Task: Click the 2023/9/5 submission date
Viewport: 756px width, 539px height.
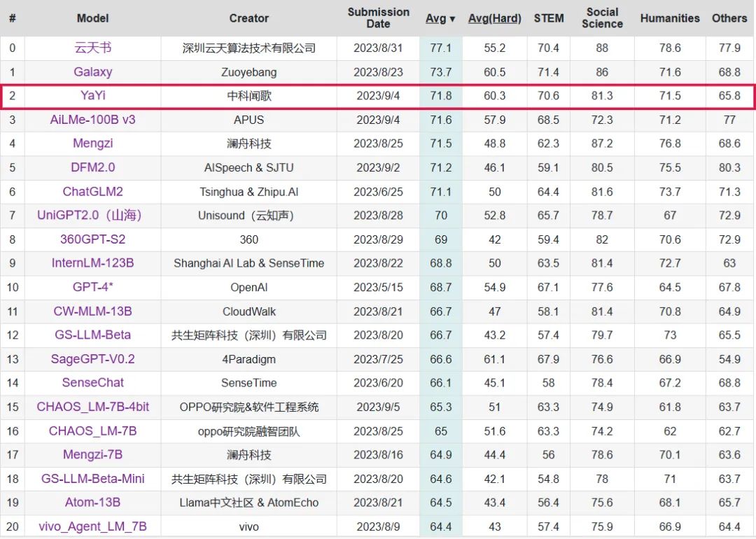Action: coord(378,407)
